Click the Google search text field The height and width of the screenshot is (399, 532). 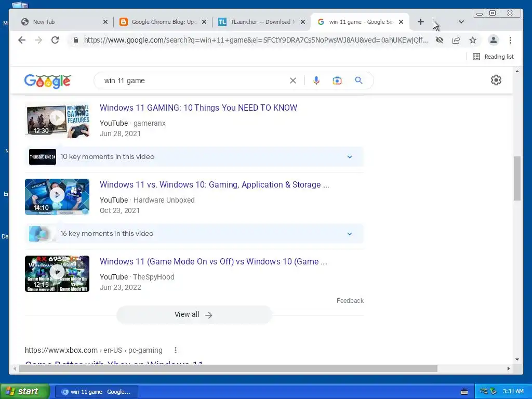[x=193, y=81]
